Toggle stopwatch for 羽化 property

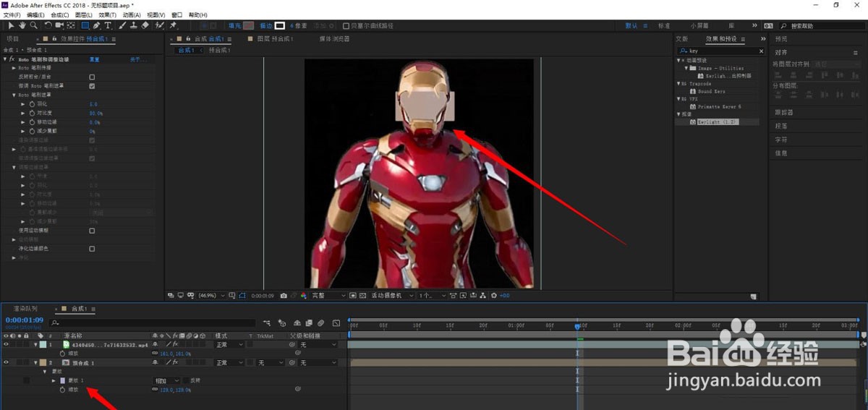coord(32,103)
